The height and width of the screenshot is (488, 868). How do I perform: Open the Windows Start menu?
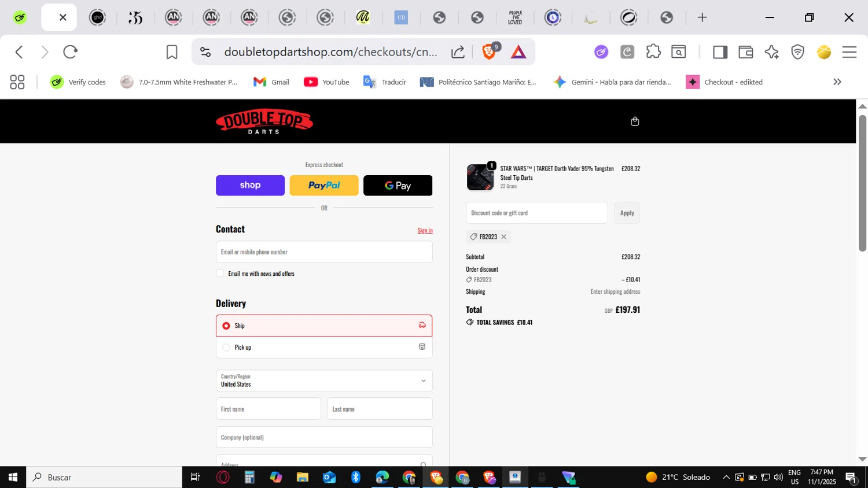(13, 477)
